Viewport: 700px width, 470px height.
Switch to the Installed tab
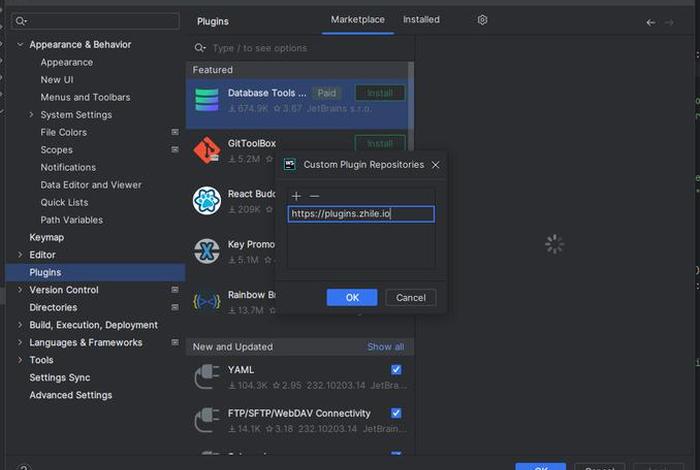[x=421, y=20]
